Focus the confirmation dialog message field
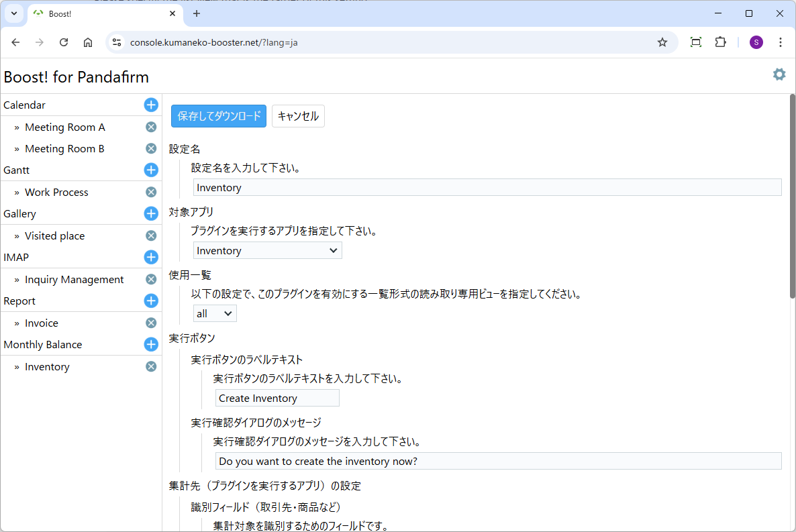The height and width of the screenshot is (532, 796). [499, 461]
